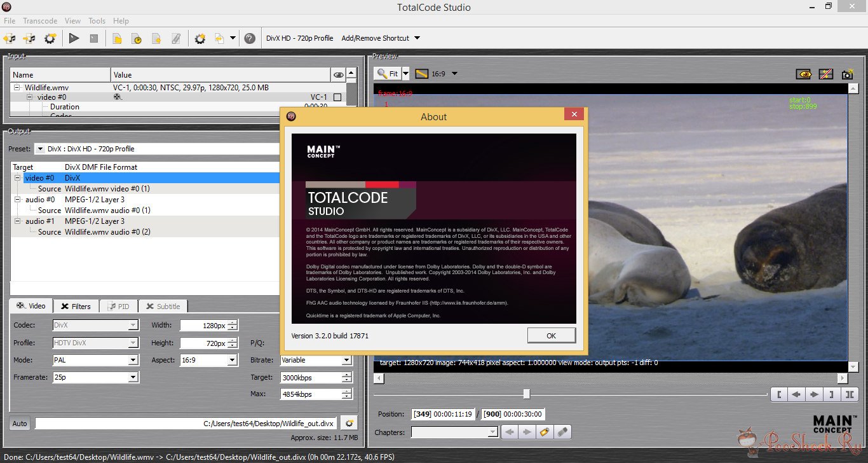Go to previous chapter arrow button
This screenshot has height=463, width=868.
click(510, 432)
